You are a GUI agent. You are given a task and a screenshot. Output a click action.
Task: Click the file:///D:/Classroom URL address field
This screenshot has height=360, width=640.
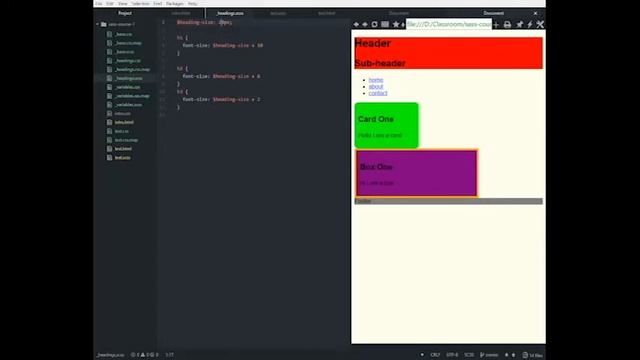[449, 24]
